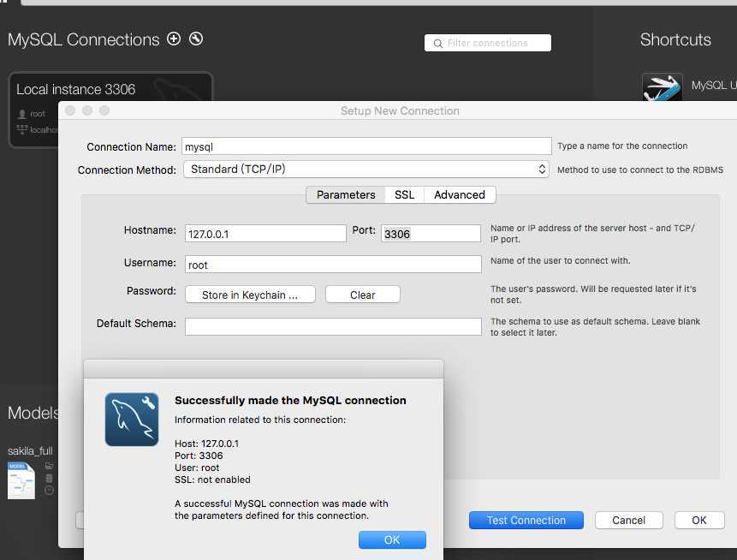737x560 pixels.
Task: Click the MySQL Connections heading
Action: tap(83, 40)
